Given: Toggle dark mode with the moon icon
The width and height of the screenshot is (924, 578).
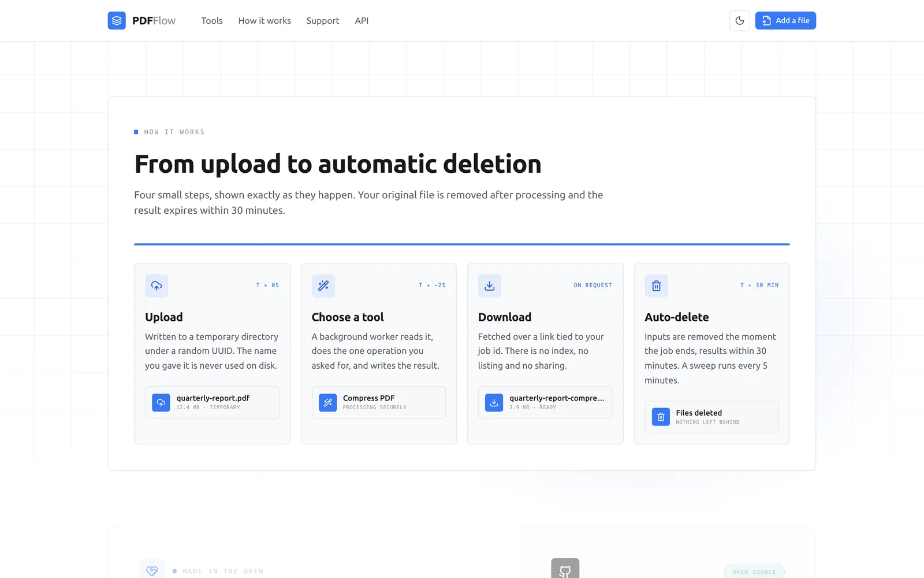Looking at the screenshot, I should click(x=740, y=21).
